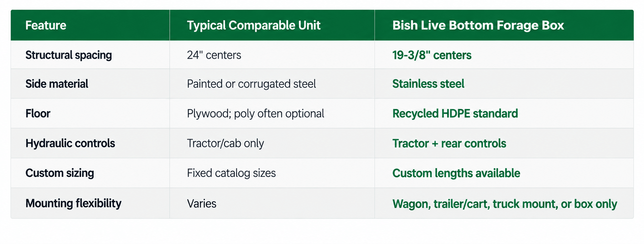Click Fixed catalog sizes cell
The height and width of the screenshot is (244, 644).
click(231, 173)
